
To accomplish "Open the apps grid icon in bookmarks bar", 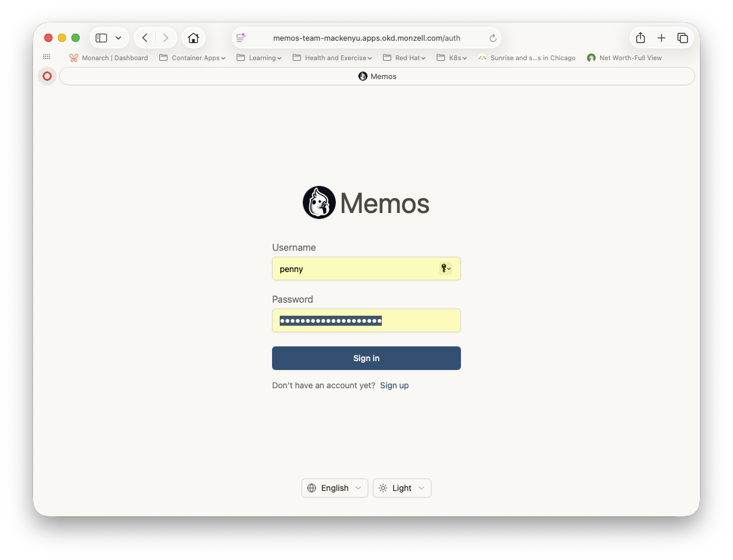I will tap(47, 57).
